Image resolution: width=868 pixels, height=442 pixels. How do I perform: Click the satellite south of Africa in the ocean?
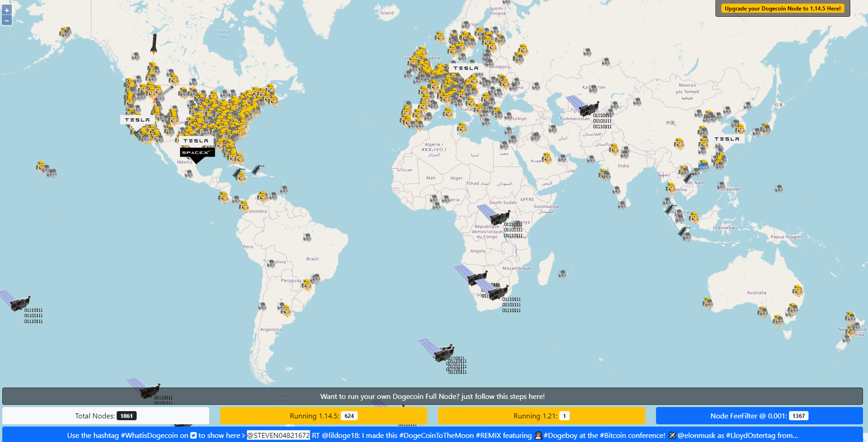coord(437,350)
